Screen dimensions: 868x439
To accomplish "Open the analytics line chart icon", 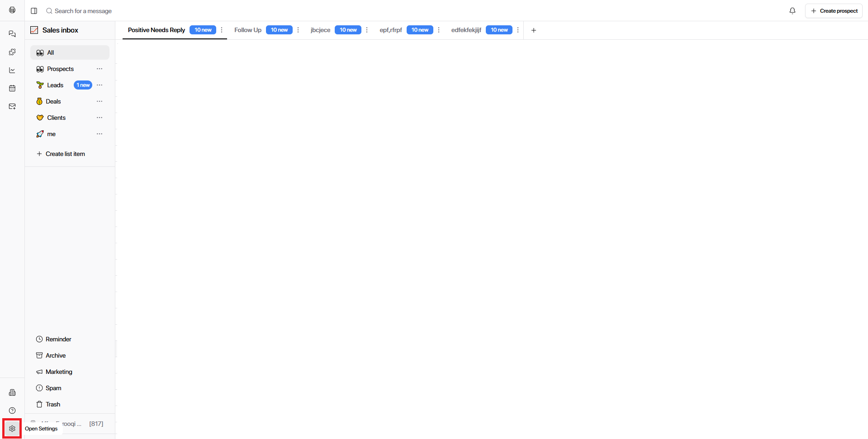I will [12, 70].
